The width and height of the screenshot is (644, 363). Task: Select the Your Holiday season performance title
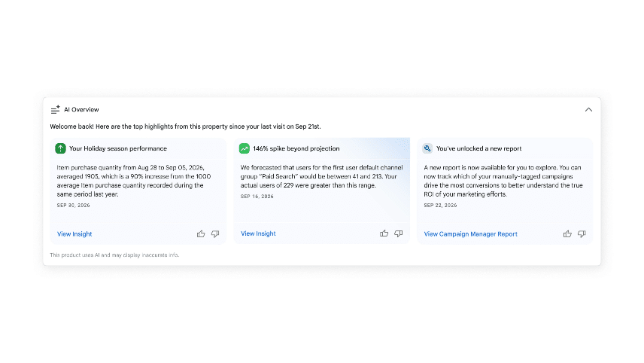pos(118,148)
